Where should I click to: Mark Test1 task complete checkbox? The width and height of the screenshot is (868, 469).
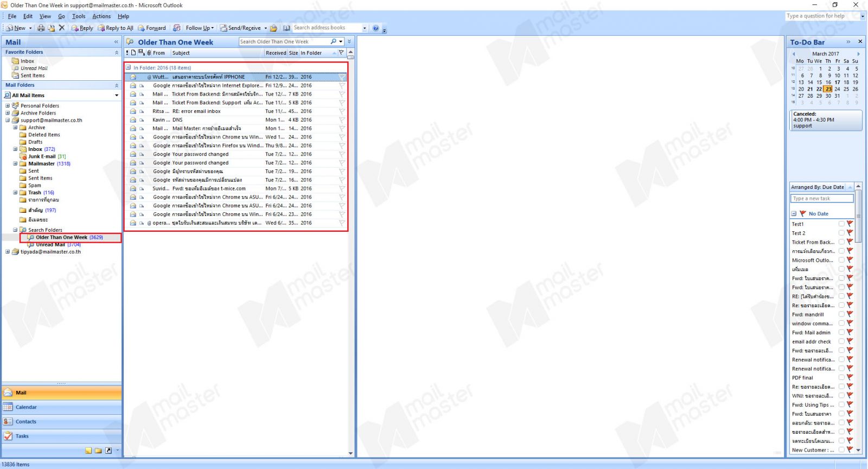pos(841,224)
